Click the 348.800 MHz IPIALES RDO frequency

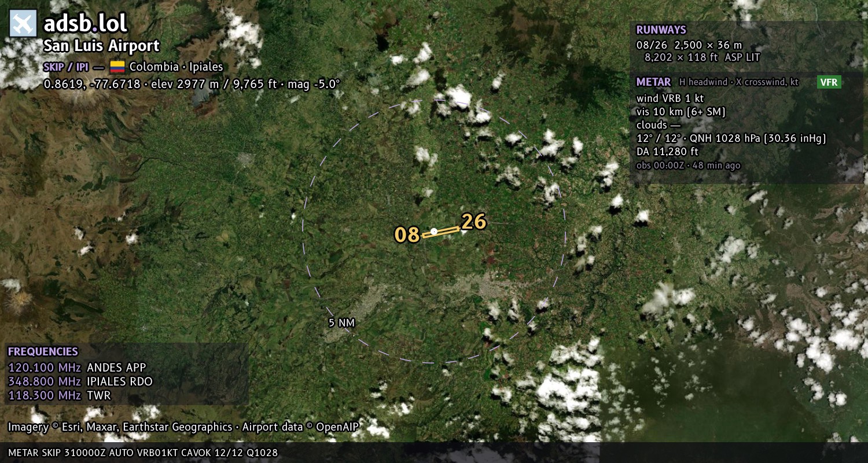[x=80, y=381]
